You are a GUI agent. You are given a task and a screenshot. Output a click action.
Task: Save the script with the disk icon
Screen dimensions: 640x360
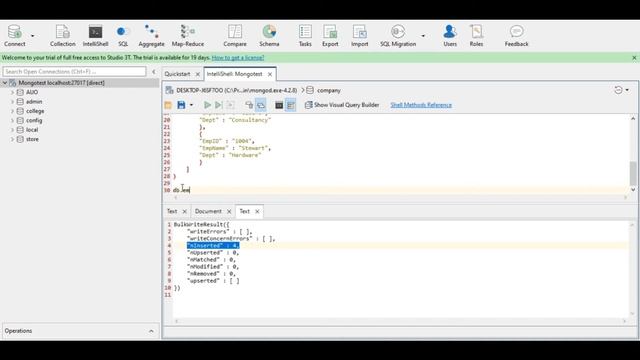point(181,105)
